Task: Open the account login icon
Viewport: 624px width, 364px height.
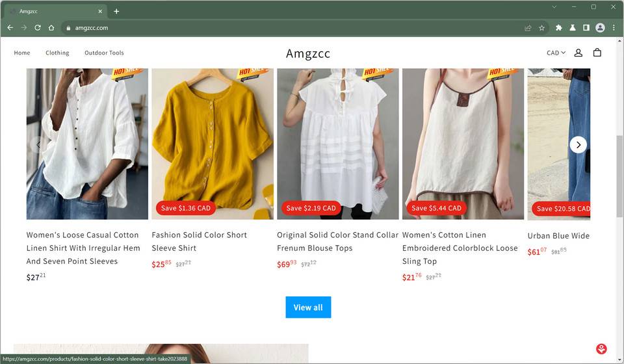Action: click(578, 53)
